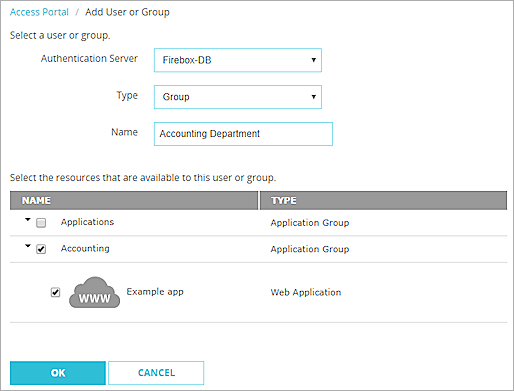This screenshot has width=514, height=391.
Task: Select the Accounting row label
Action: click(85, 249)
